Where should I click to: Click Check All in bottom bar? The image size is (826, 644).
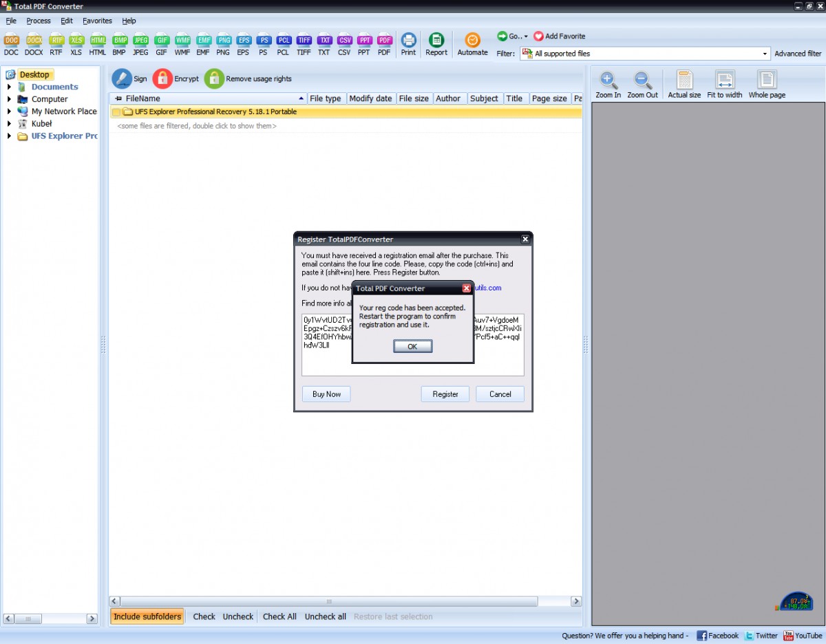click(x=279, y=616)
